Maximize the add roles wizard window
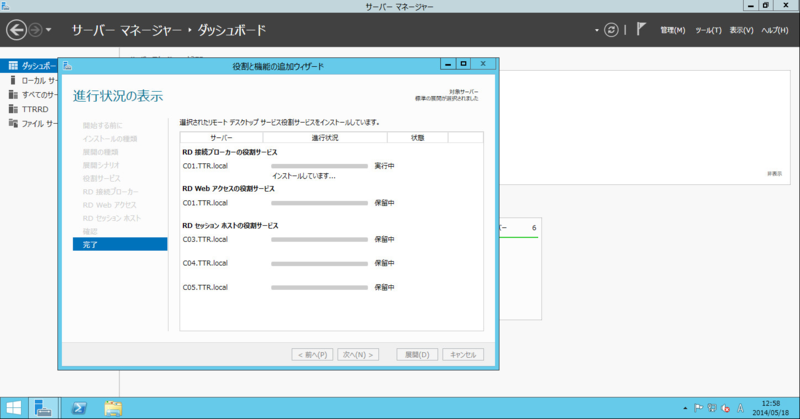 [x=463, y=64]
